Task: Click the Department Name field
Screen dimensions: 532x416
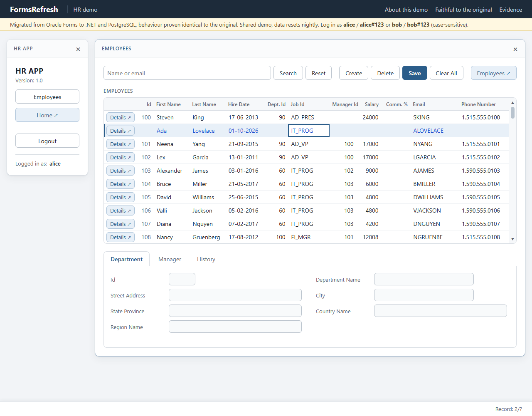Action: coord(424,279)
